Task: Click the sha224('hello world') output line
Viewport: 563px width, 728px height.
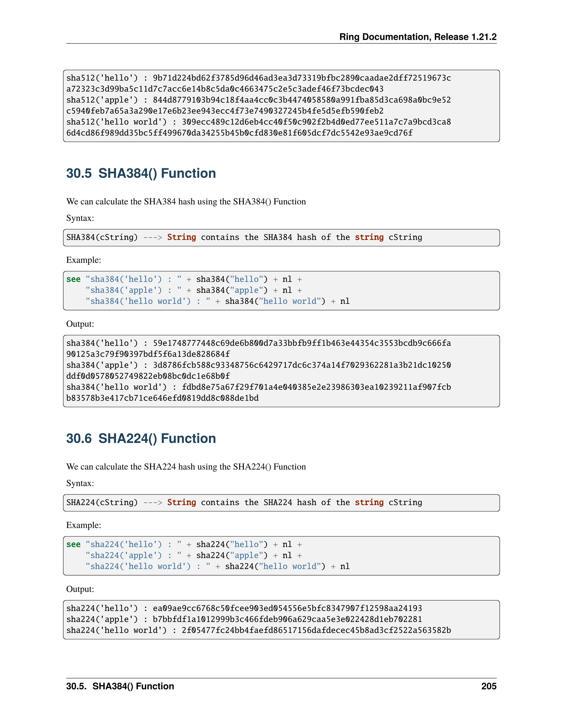Action: pos(258,630)
